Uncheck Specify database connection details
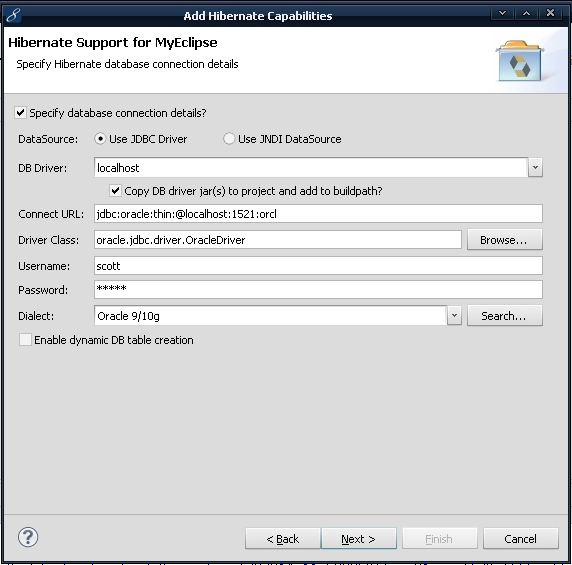 coord(20,112)
